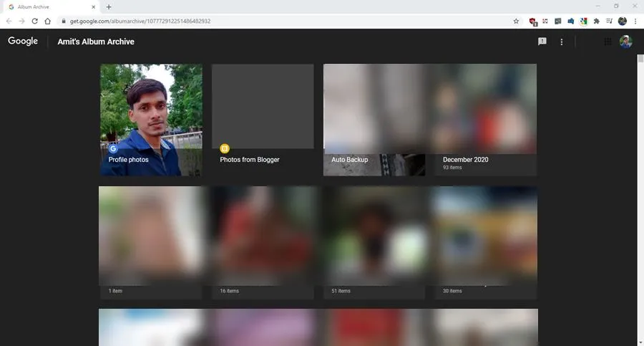The width and height of the screenshot is (644, 346).
Task: Open Chrome's three-dot menu
Action: 635,21
